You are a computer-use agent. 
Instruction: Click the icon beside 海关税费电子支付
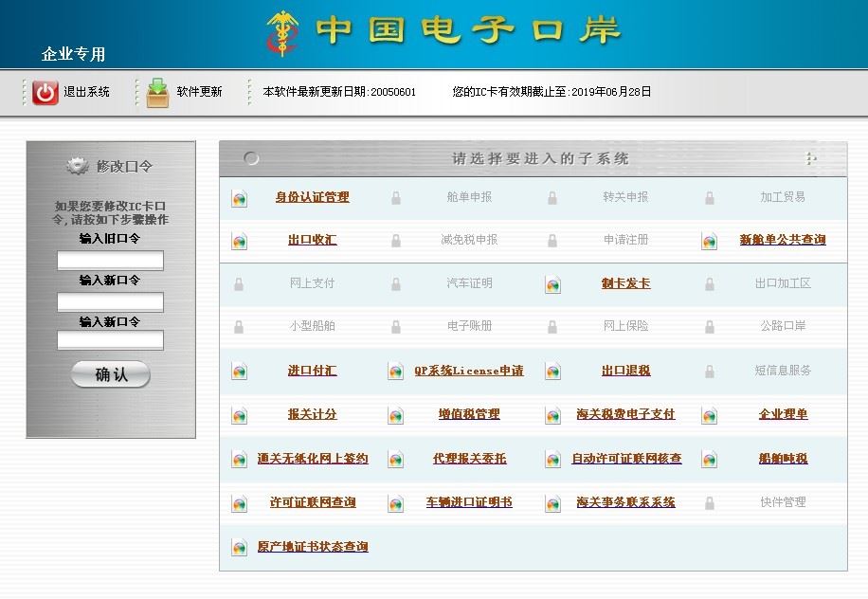click(x=552, y=415)
